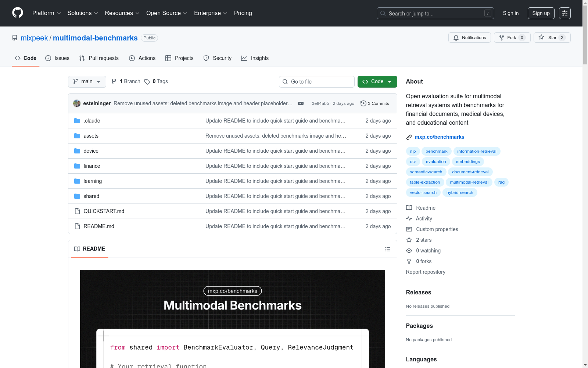The image size is (588, 368).
Task: Click the device folder icon
Action: pos(77,151)
